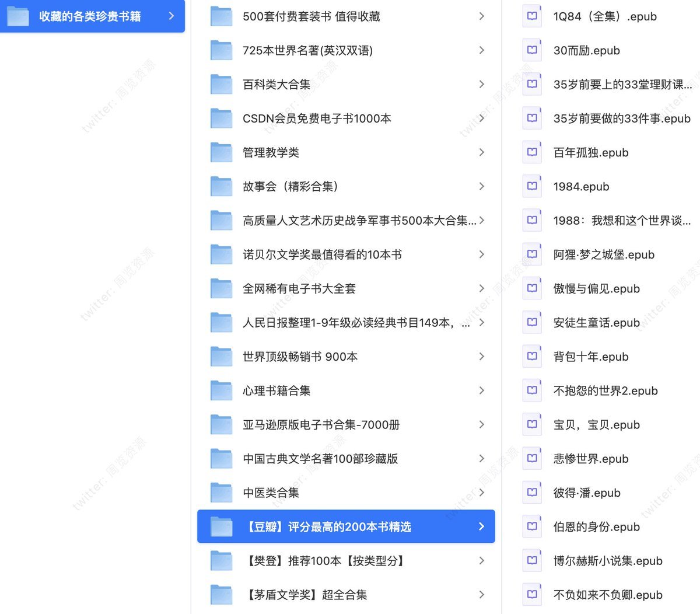Select file name 背包十年.epub
This screenshot has height=614, width=700.
tap(591, 357)
